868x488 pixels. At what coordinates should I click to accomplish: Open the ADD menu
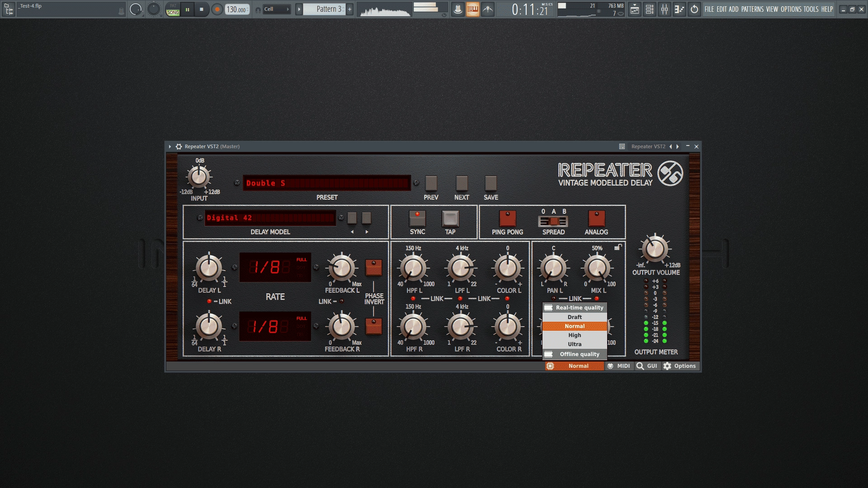click(733, 9)
